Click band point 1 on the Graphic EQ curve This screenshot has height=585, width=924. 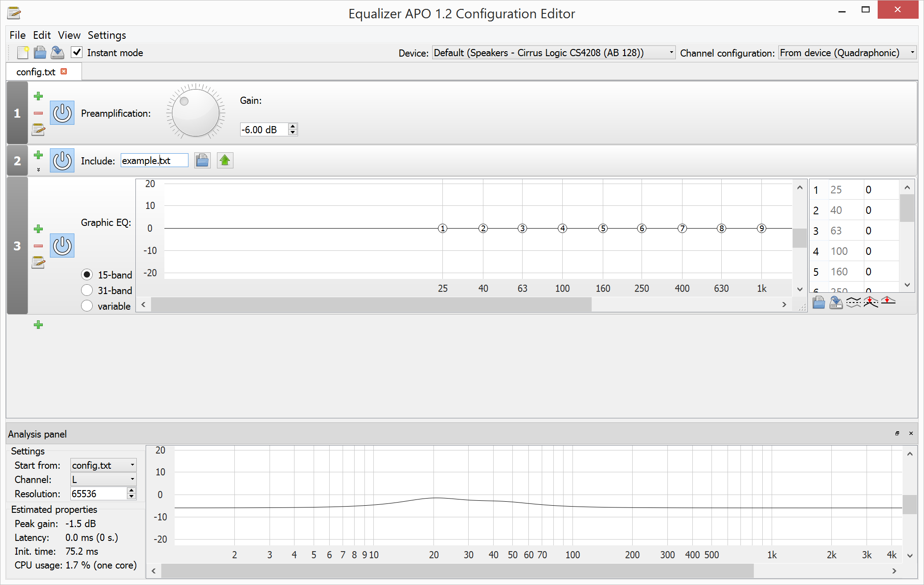pos(442,228)
